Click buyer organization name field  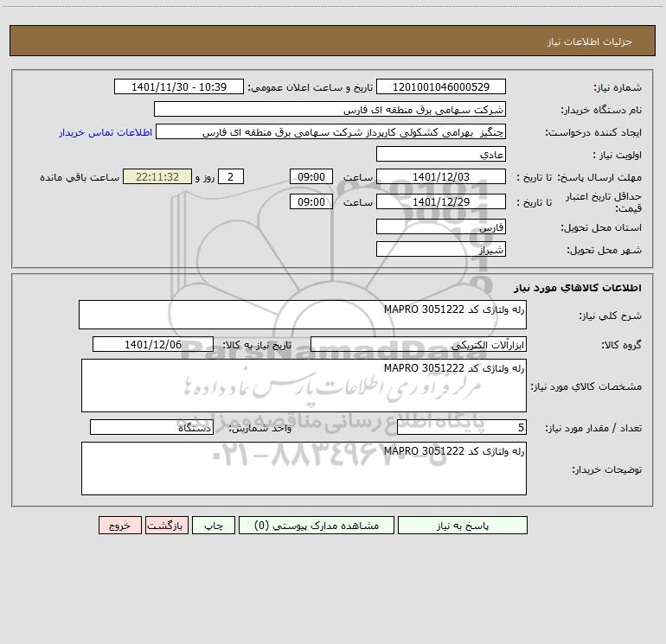coord(330,109)
